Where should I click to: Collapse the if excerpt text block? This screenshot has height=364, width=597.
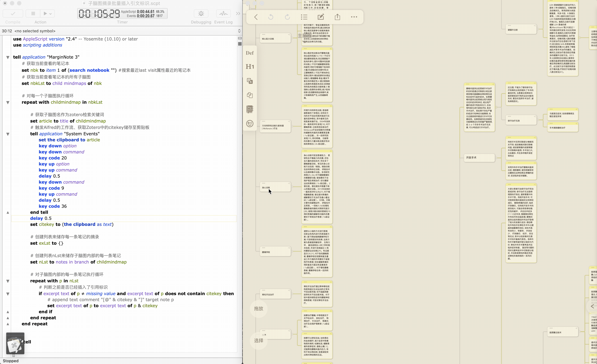coord(8,294)
